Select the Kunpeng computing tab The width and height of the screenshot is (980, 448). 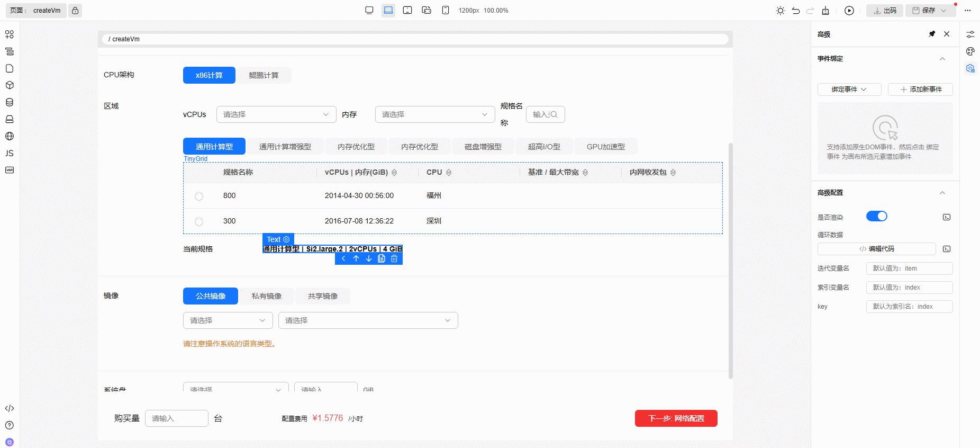click(264, 75)
